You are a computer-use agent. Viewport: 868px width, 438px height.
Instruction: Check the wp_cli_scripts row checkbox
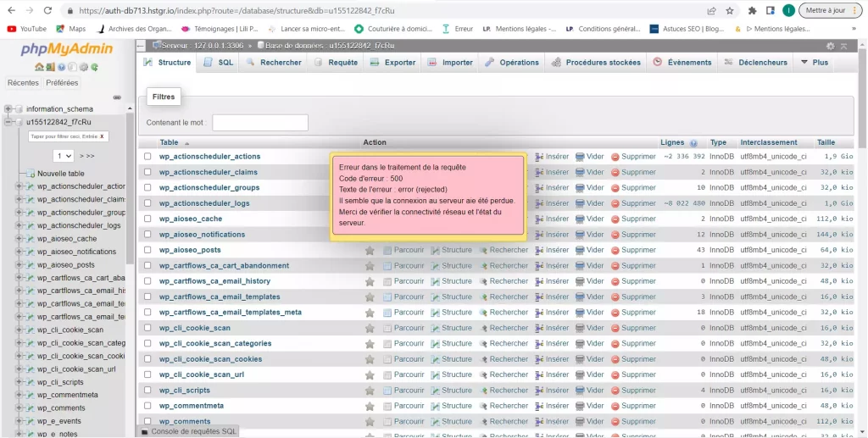tap(147, 391)
